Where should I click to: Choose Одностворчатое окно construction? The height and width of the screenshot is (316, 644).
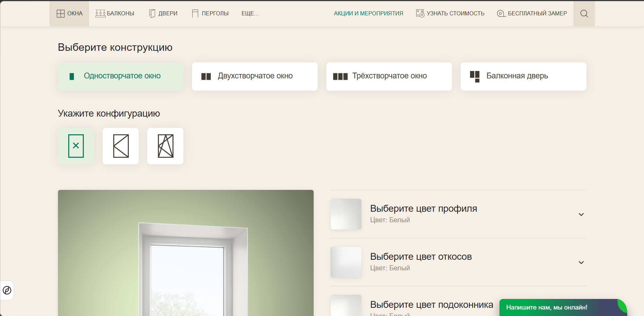coord(121,76)
